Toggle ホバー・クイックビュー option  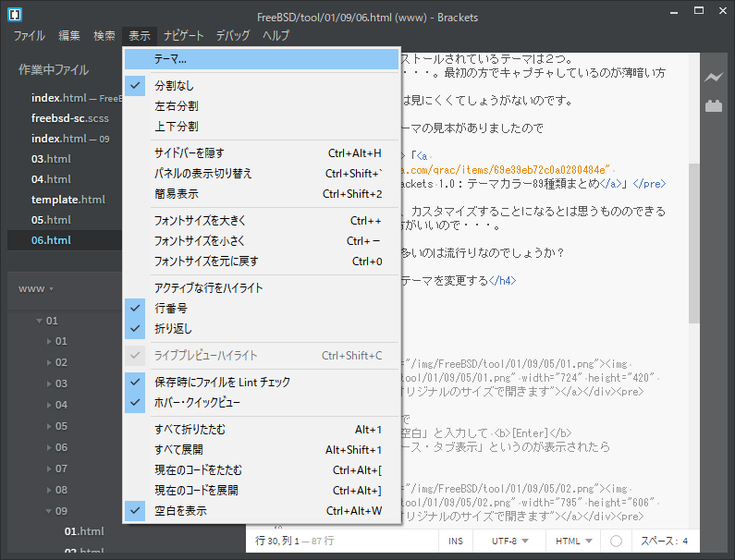point(262,402)
